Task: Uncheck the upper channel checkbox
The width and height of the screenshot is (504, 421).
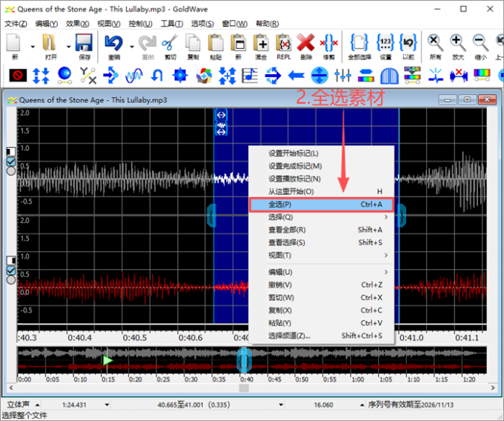Action: coord(11,162)
